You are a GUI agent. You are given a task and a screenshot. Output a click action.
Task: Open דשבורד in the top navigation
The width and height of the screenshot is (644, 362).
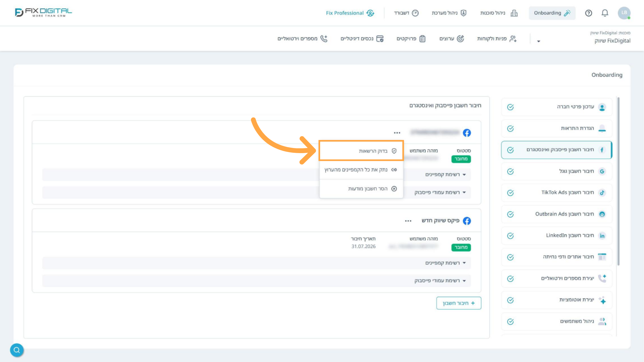point(406,13)
